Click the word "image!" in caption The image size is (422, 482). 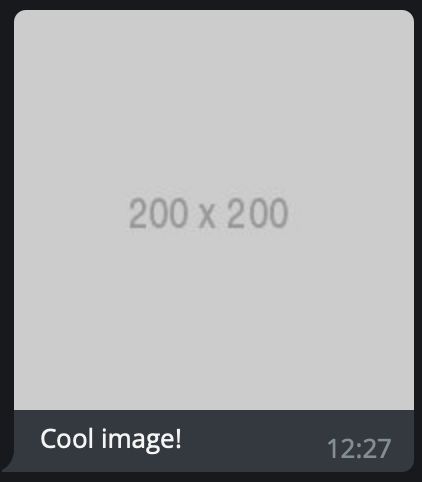coord(142,440)
